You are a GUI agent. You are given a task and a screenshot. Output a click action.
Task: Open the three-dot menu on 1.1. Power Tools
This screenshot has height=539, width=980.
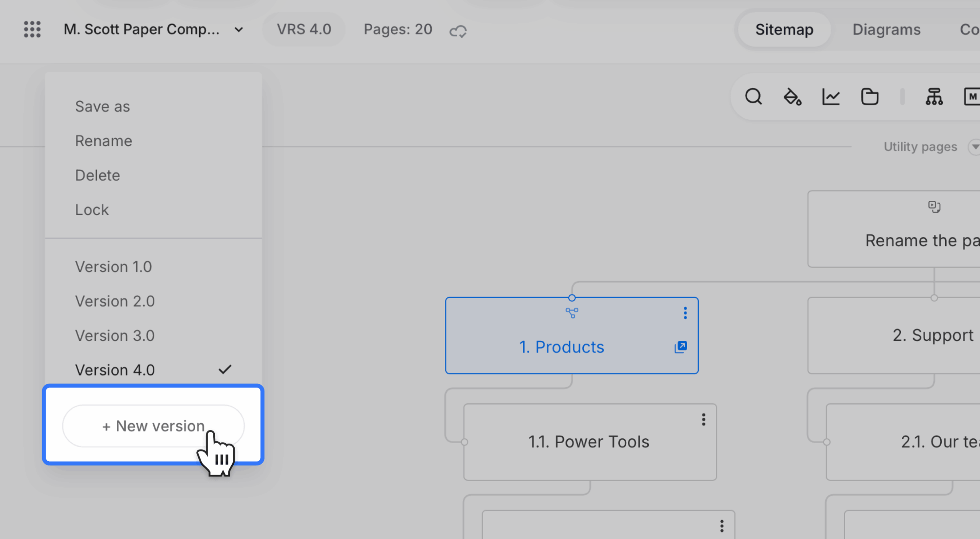click(x=704, y=419)
